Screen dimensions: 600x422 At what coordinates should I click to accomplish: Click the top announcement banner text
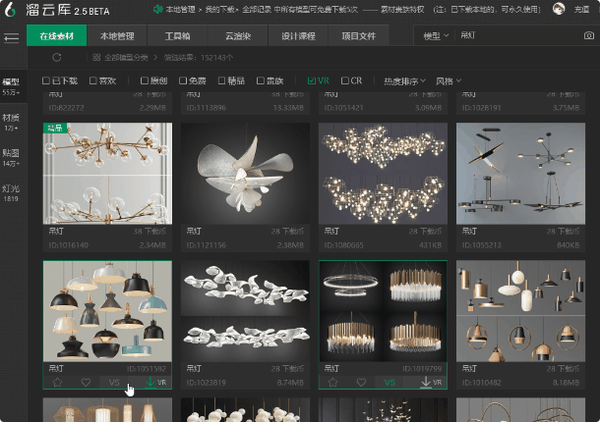click(x=353, y=9)
